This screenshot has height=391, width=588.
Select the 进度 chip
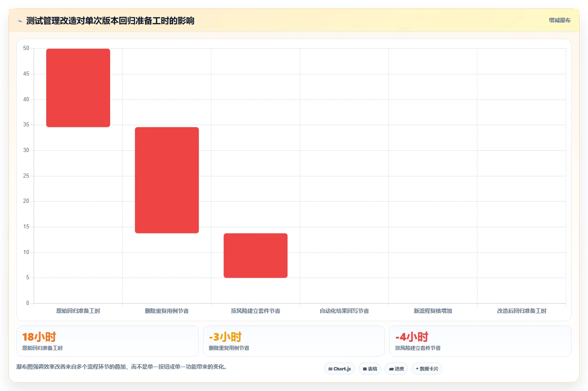(396, 369)
